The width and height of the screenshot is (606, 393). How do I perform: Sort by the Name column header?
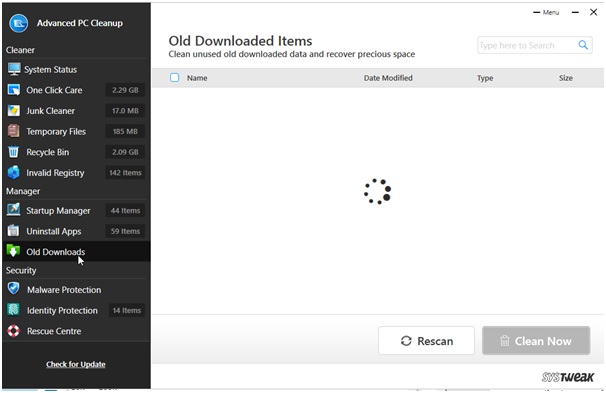tap(197, 78)
